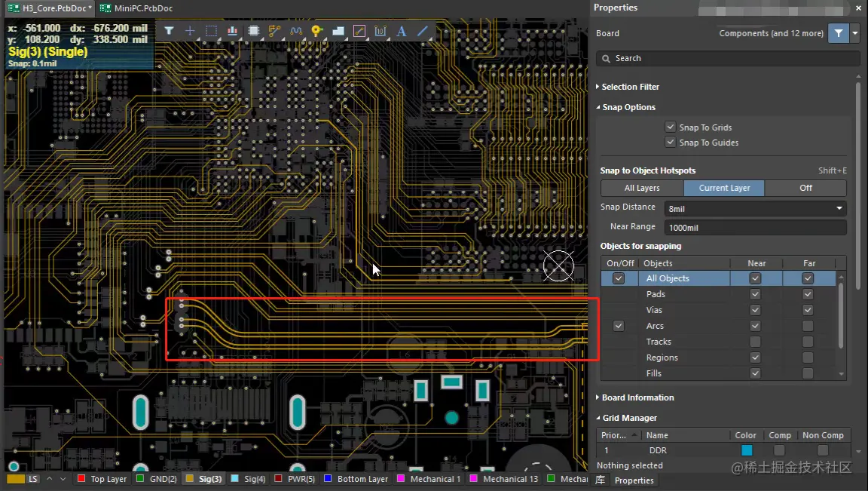Close the Properties panel
The height and width of the screenshot is (491, 868).
point(859,8)
